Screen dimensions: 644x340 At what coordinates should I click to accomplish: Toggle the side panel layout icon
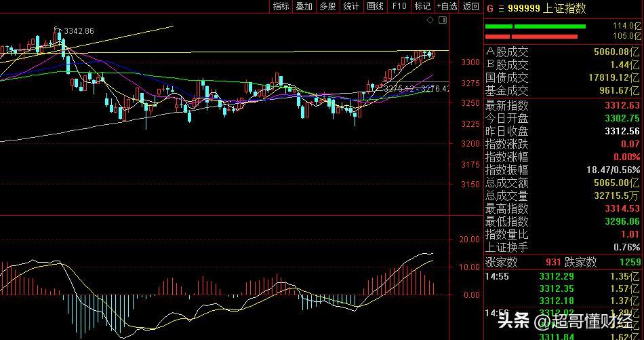(443, 20)
